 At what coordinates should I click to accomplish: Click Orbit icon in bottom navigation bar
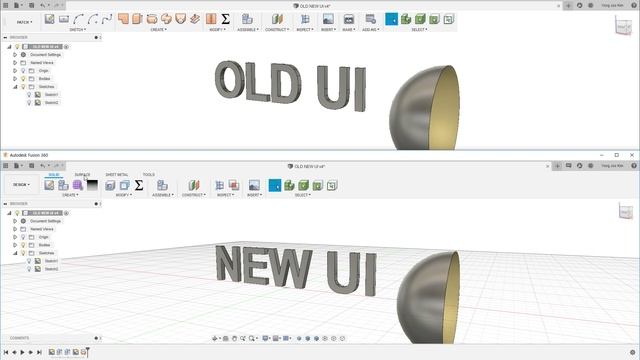[215, 338]
